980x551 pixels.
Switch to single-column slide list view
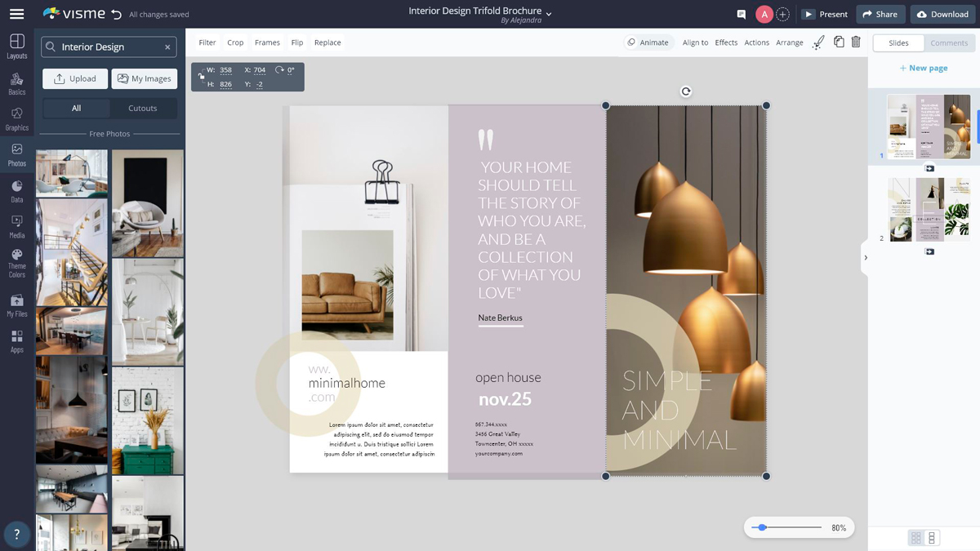(932, 538)
